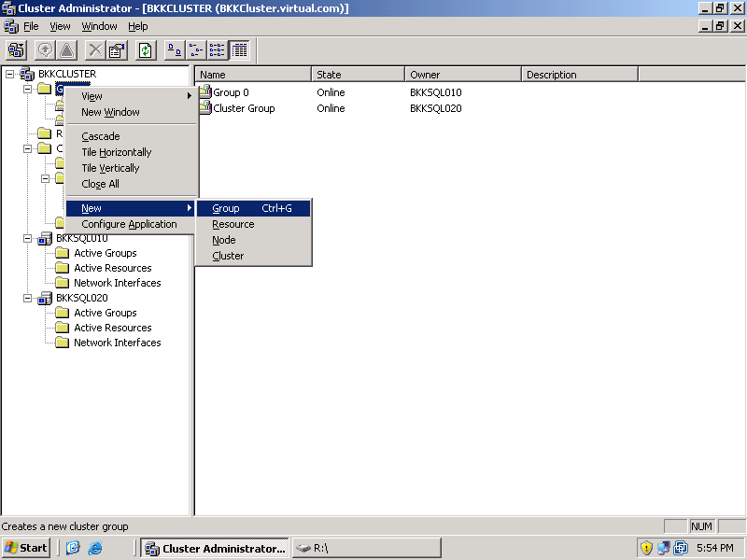This screenshot has width=747, height=560.
Task: Switch to Details view toolbar button
Action: [x=239, y=50]
